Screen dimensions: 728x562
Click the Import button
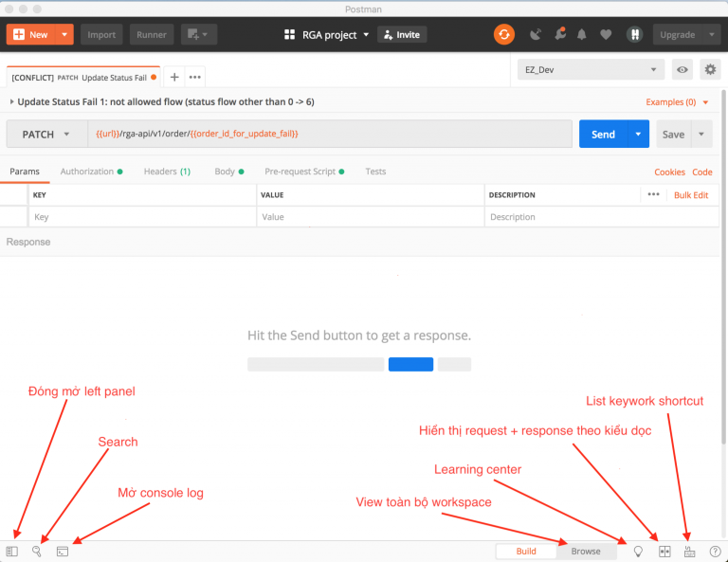101,34
